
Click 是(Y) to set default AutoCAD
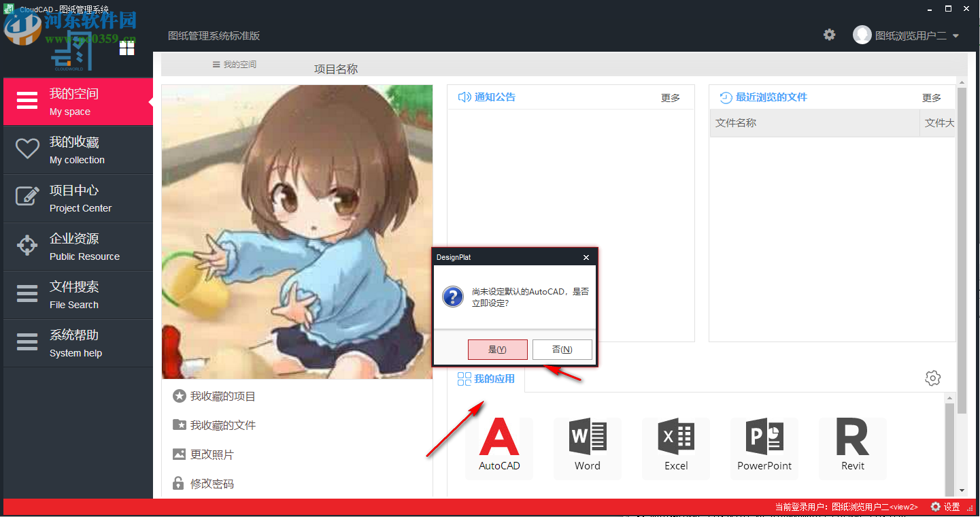coord(497,349)
